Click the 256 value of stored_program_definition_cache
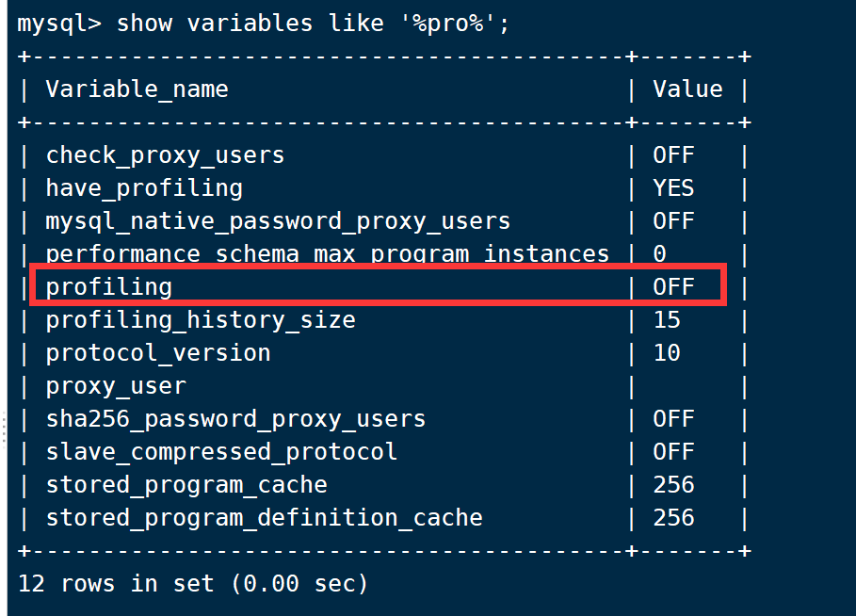856x616 pixels. [673, 518]
